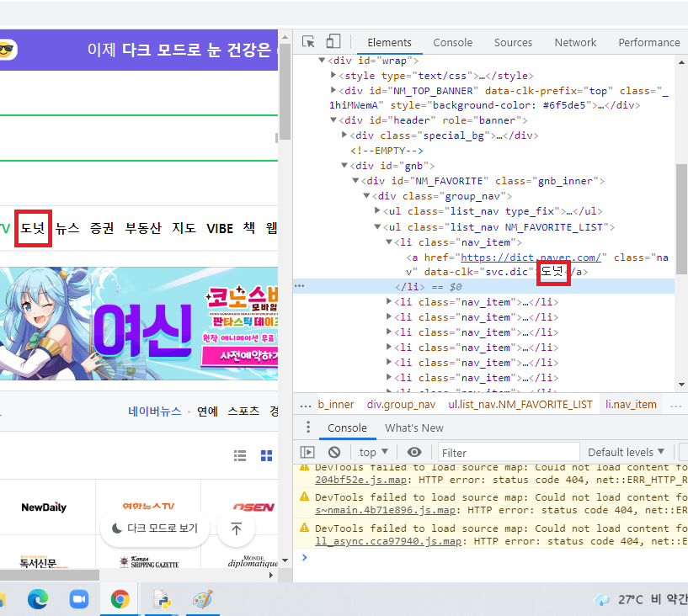Open Zoom from the taskbar
This screenshot has width=688, height=616.
(x=79, y=599)
